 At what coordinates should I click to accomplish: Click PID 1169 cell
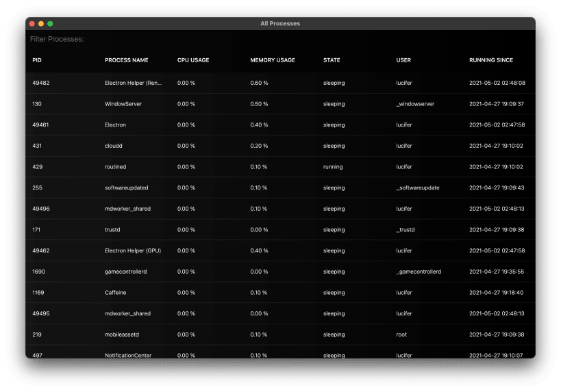point(38,293)
